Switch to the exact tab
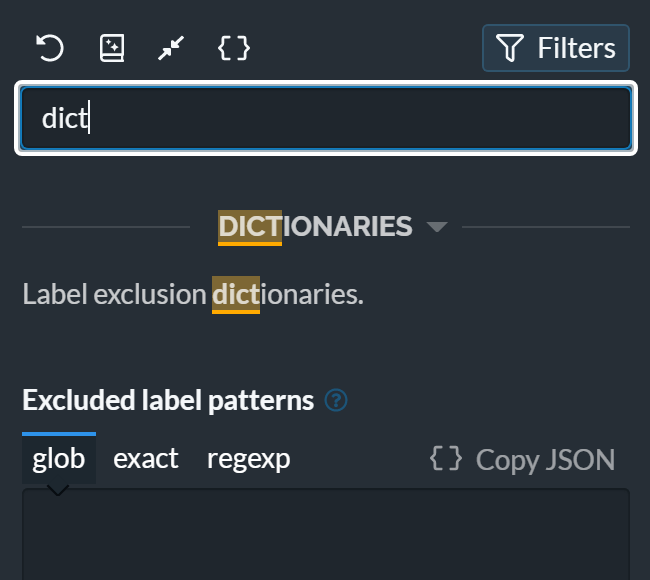This screenshot has width=650, height=580. click(146, 459)
